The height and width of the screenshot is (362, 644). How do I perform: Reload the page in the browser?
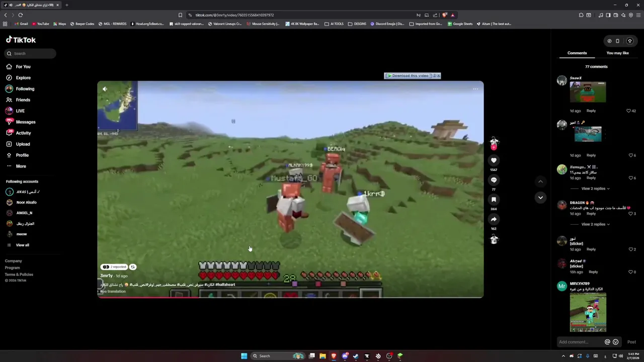pyautogui.click(x=21, y=15)
